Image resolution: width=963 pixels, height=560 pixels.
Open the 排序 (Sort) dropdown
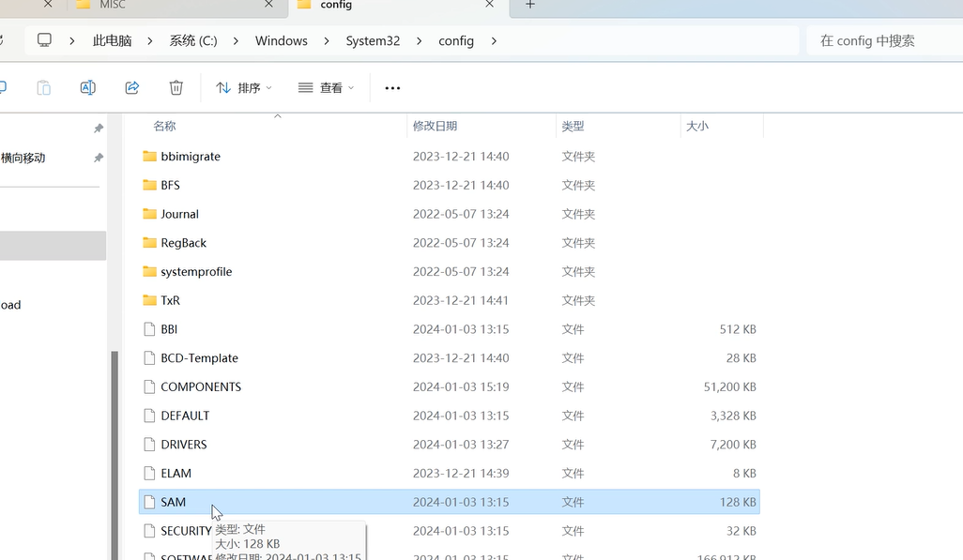243,87
